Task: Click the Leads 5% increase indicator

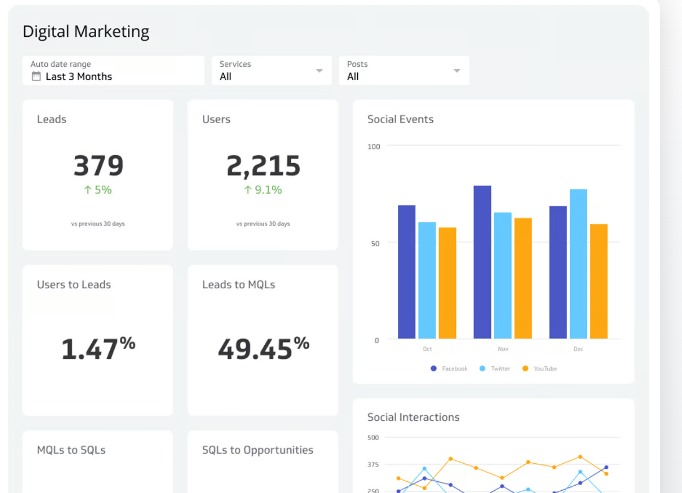Action: (98, 190)
